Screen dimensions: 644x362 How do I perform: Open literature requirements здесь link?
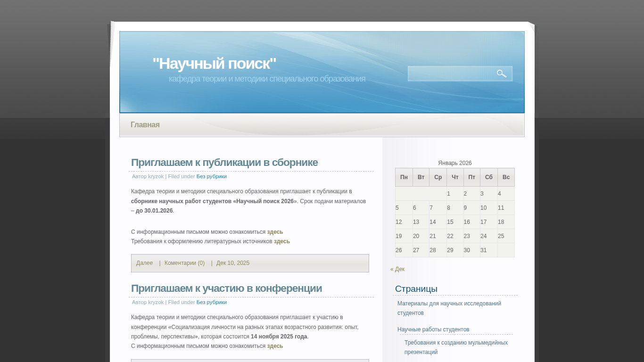[281, 241]
